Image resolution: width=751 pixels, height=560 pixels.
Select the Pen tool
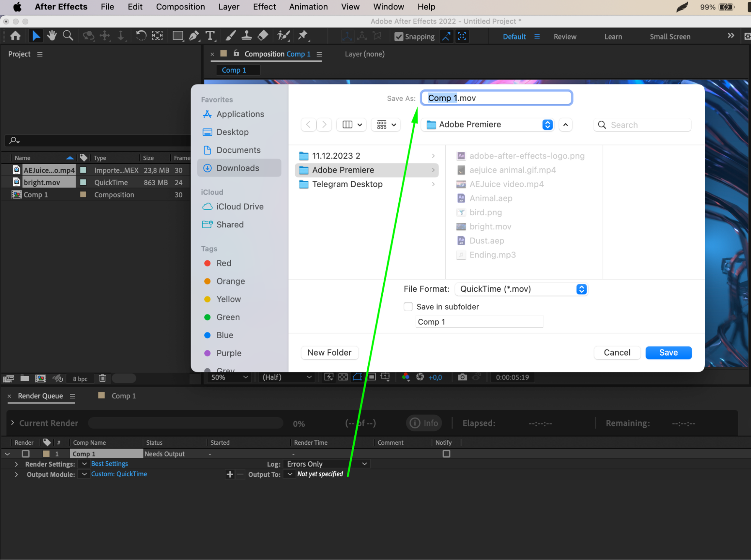(x=194, y=36)
